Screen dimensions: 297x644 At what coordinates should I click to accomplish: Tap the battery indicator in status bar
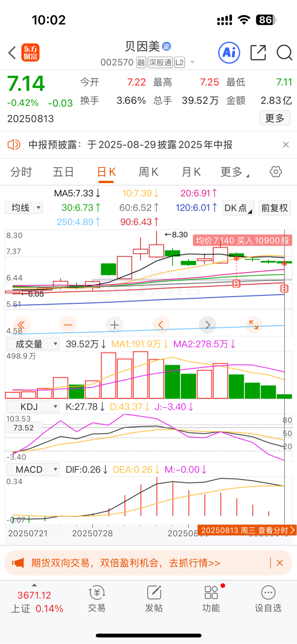[x=266, y=20]
